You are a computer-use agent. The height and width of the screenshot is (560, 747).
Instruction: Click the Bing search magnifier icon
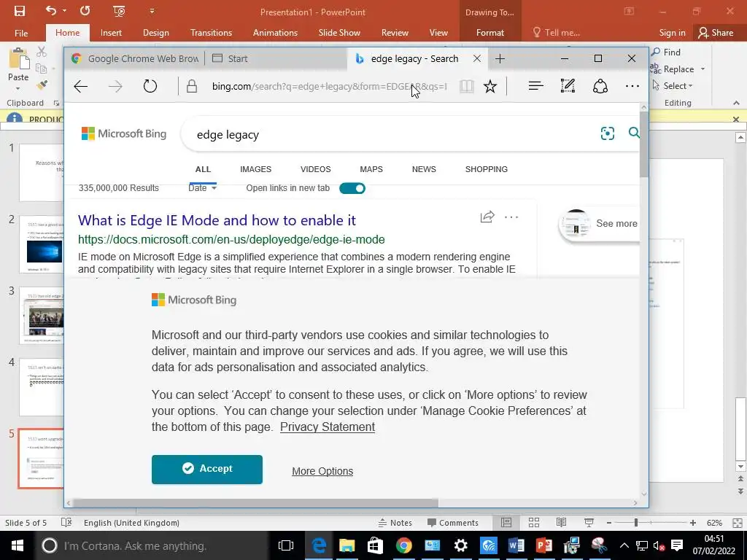[634, 133]
